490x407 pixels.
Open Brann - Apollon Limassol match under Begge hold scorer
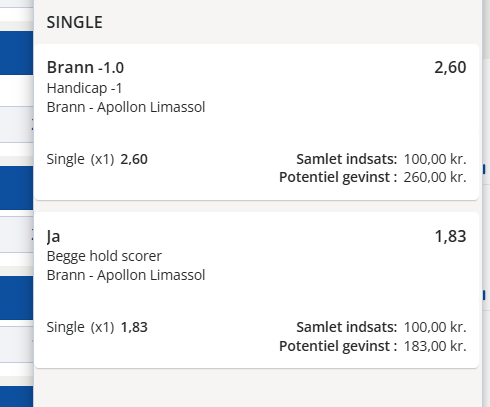(126, 275)
